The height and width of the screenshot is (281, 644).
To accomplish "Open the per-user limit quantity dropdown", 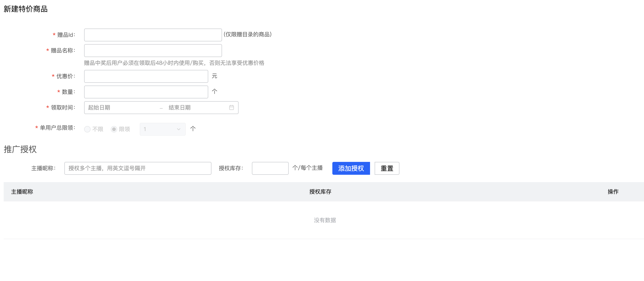I will (x=162, y=129).
